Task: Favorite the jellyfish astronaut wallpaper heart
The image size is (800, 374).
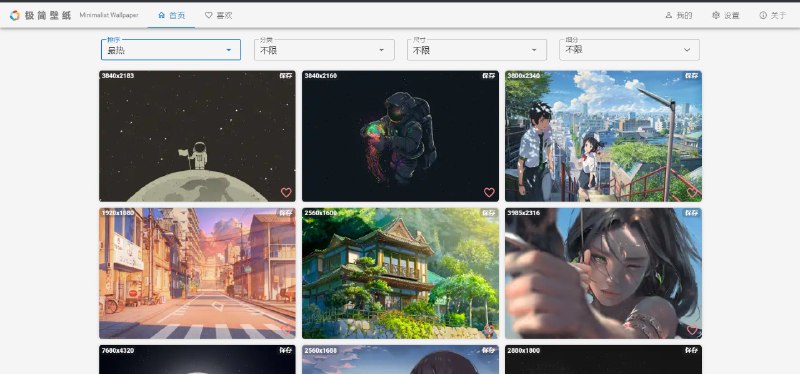Action: click(489, 192)
